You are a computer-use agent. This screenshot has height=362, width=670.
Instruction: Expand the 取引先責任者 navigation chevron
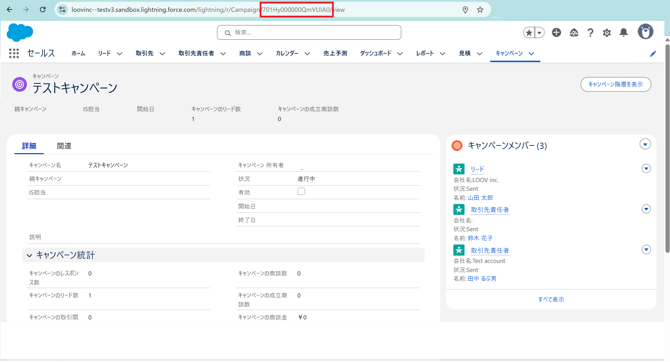tap(223, 53)
